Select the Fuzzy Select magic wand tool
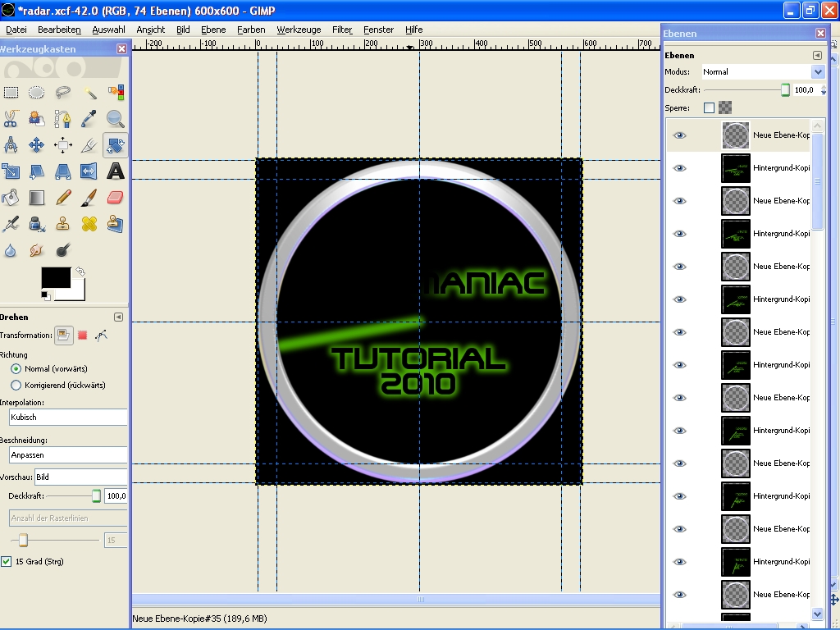Viewport: 840px width, 630px height. 89,93
